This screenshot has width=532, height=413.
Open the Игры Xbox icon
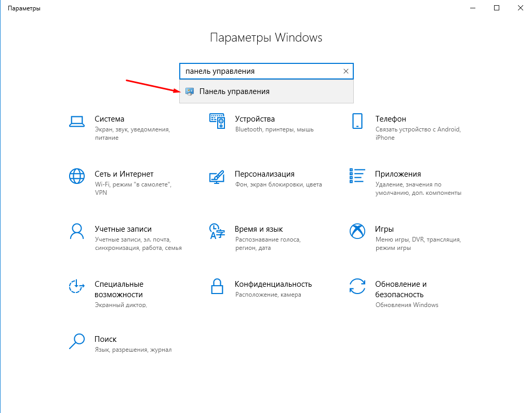point(357,231)
